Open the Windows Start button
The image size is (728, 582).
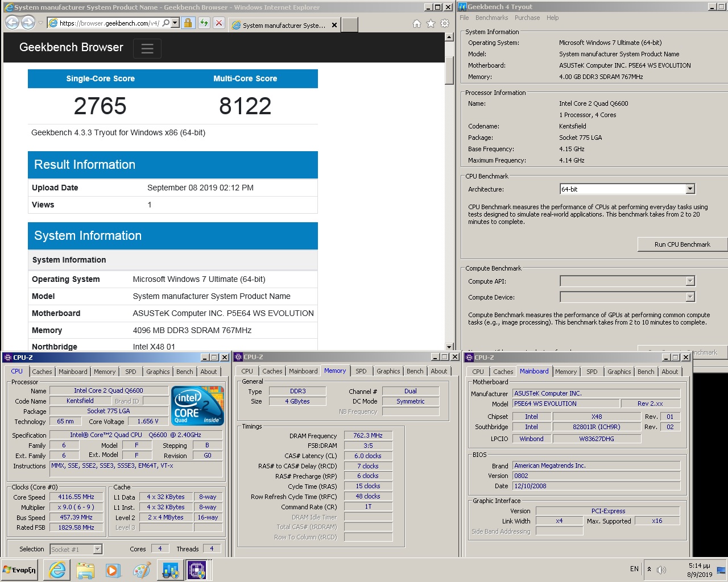(x=20, y=570)
